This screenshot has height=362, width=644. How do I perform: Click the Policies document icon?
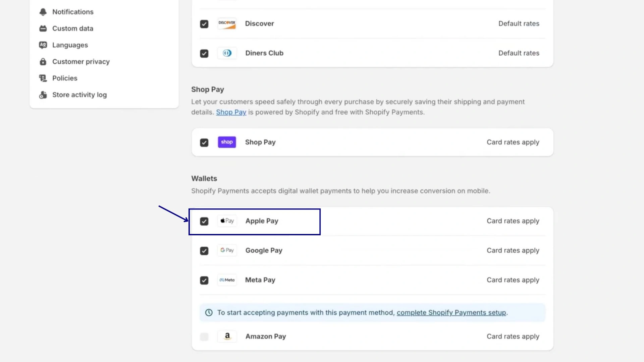pos(43,78)
